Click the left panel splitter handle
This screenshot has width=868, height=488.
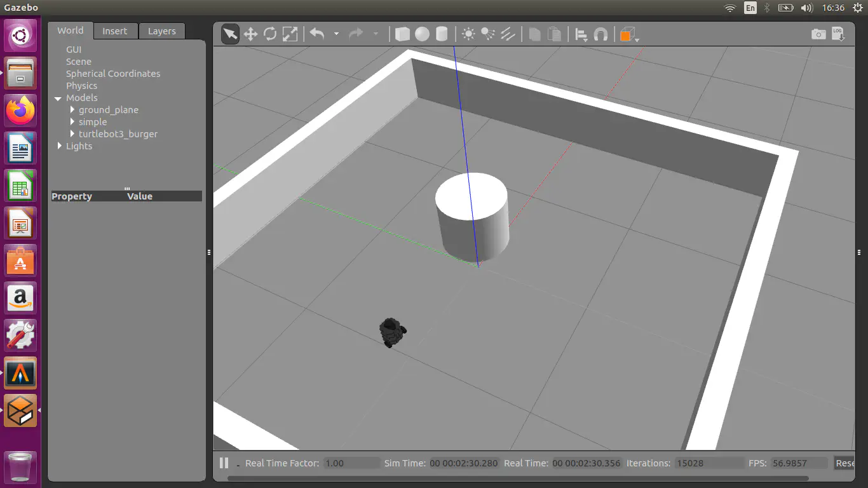pos(209,252)
